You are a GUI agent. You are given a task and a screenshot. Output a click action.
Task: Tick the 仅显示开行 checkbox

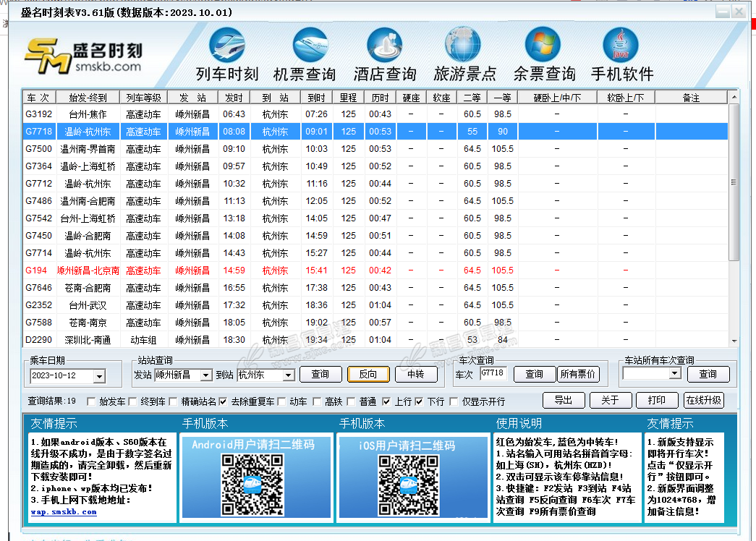454,401
